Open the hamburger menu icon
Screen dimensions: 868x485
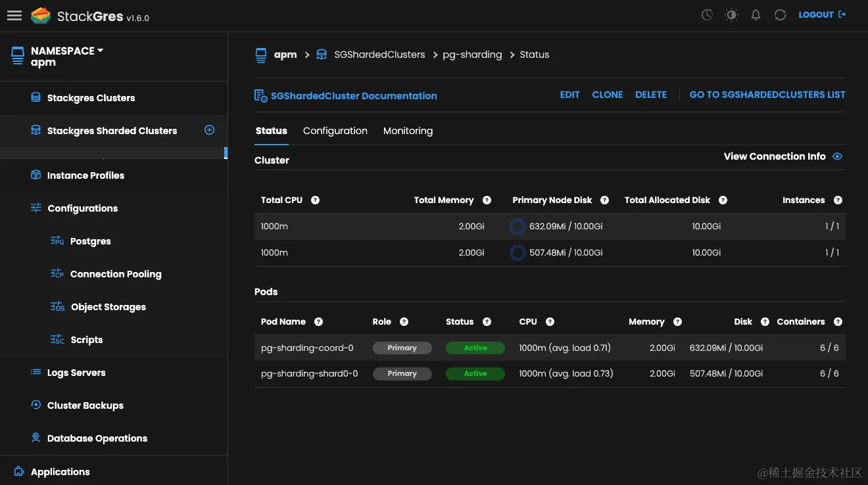[14, 16]
